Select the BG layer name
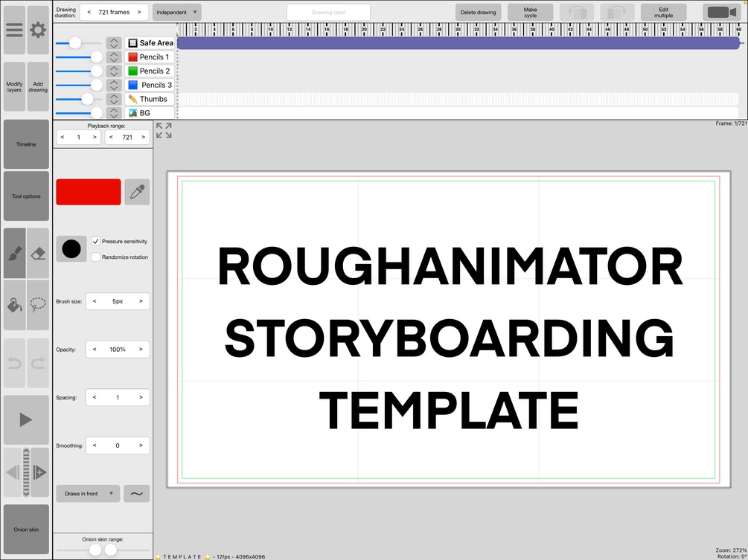Screen dimensions: 748x560 [x=145, y=113]
